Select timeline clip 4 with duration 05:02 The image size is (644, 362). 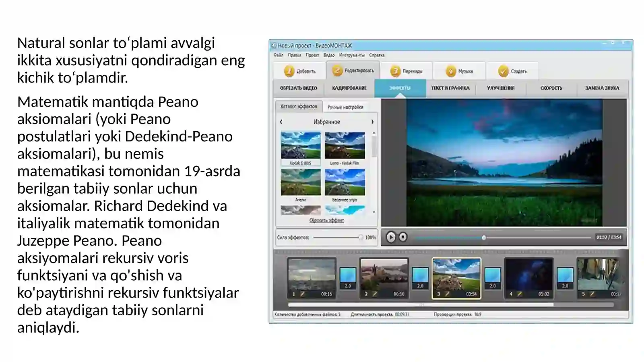click(x=529, y=278)
